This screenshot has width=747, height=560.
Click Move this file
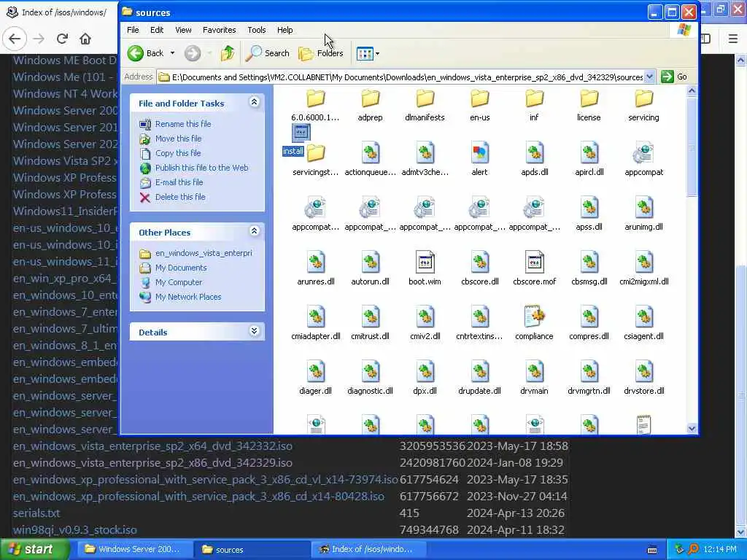[178, 139]
